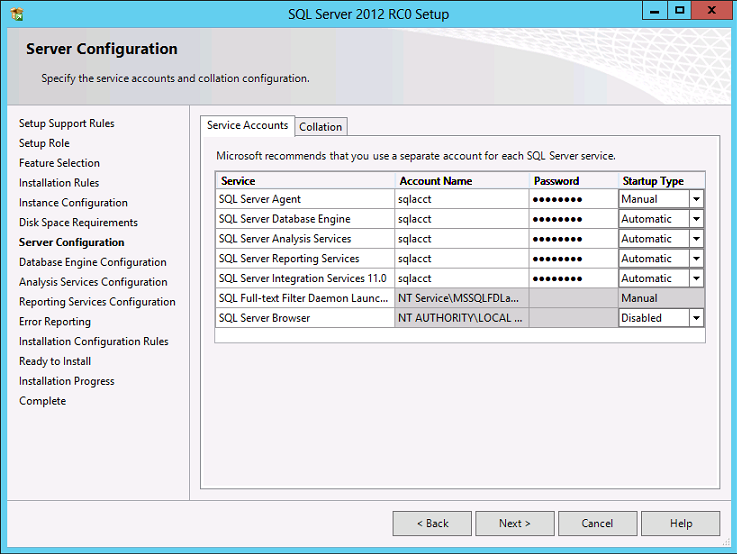Select the SQL Server Browser service cell
737x554 pixels.
tap(305, 318)
